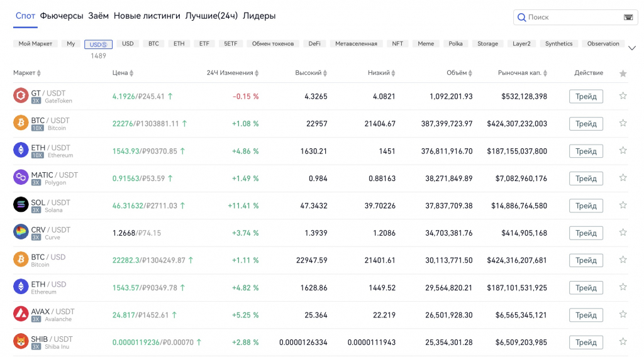Sort by 24Ч Изменения column
Screen dimensions: 644x357
[233, 73]
